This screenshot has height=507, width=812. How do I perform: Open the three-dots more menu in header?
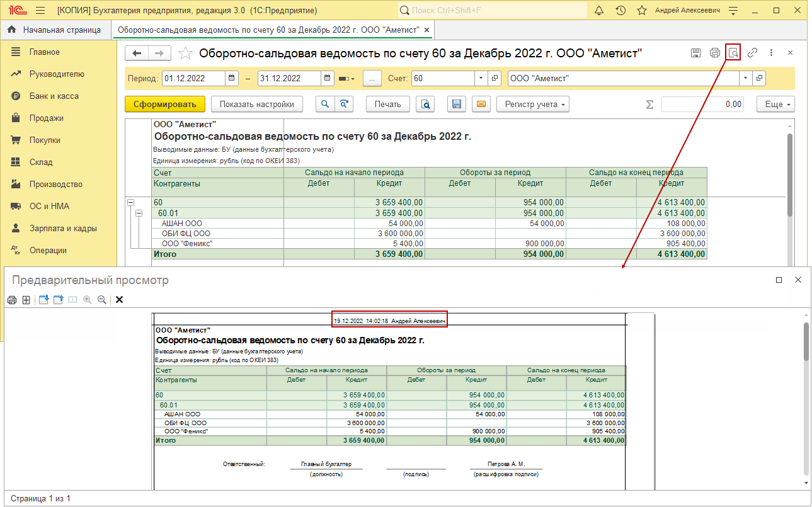pos(771,53)
